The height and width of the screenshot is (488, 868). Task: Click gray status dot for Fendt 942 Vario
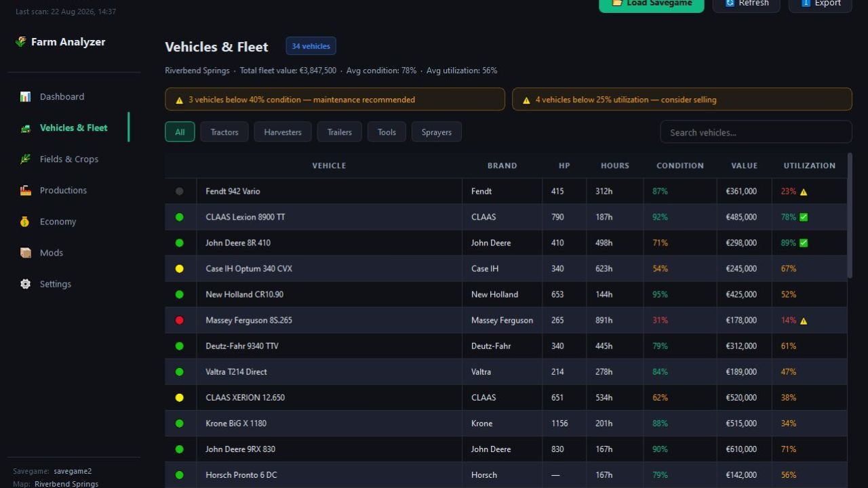click(180, 192)
